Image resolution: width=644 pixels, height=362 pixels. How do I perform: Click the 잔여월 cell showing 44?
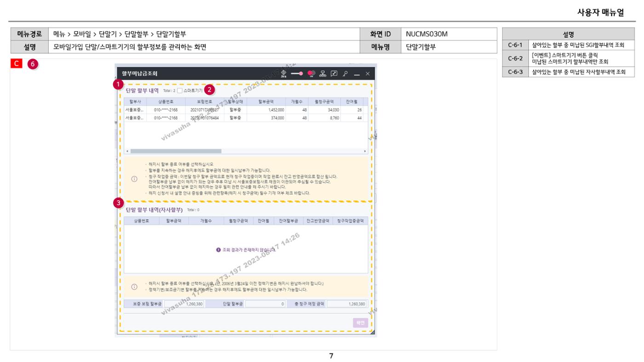click(x=351, y=118)
